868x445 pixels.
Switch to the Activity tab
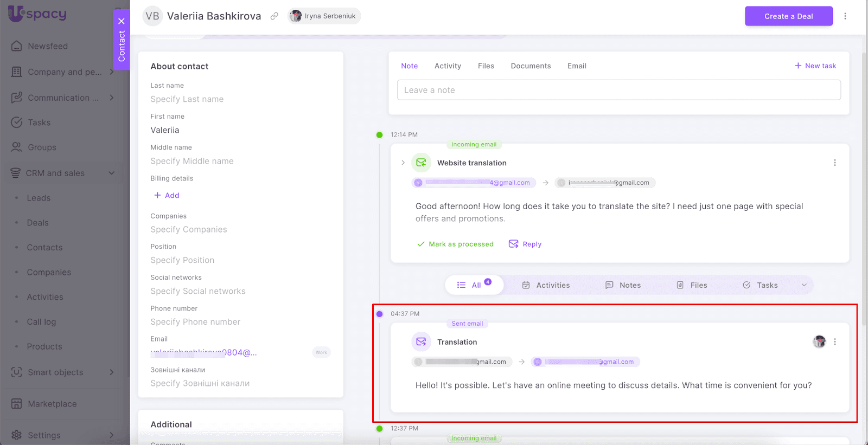448,66
